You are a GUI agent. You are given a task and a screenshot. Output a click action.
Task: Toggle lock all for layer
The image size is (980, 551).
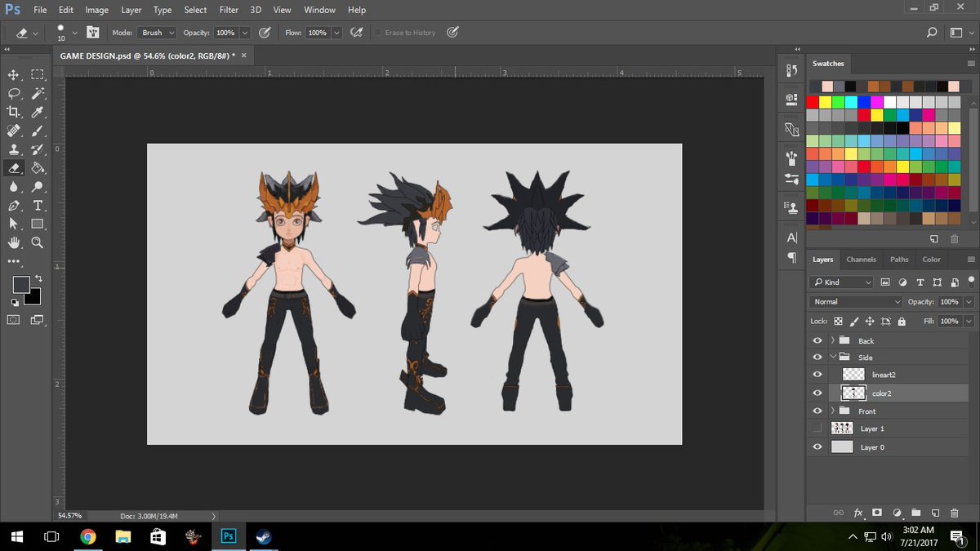point(902,322)
